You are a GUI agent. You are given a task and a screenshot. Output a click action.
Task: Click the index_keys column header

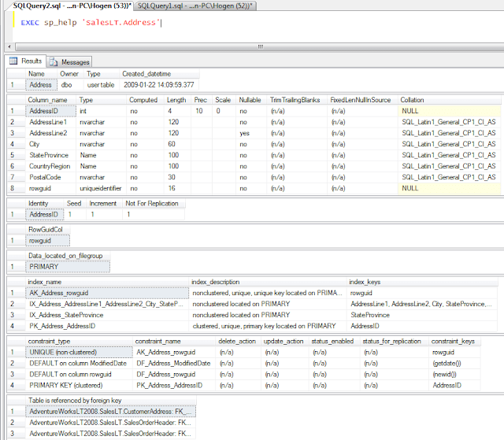pos(422,282)
